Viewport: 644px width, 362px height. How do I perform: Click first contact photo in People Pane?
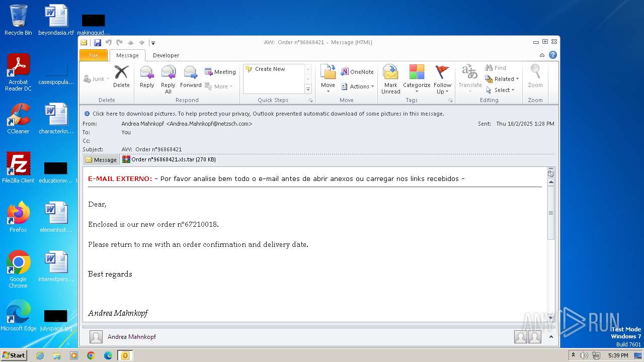click(x=520, y=337)
